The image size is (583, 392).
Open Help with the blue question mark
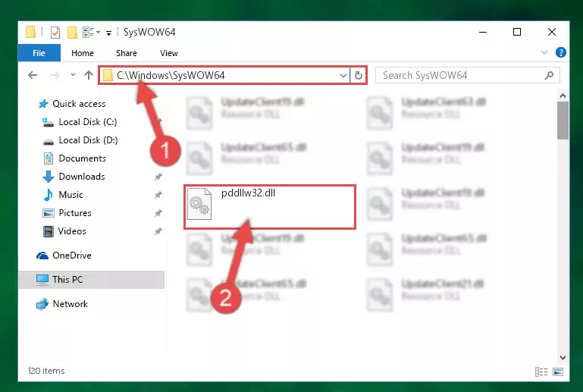[x=561, y=52]
